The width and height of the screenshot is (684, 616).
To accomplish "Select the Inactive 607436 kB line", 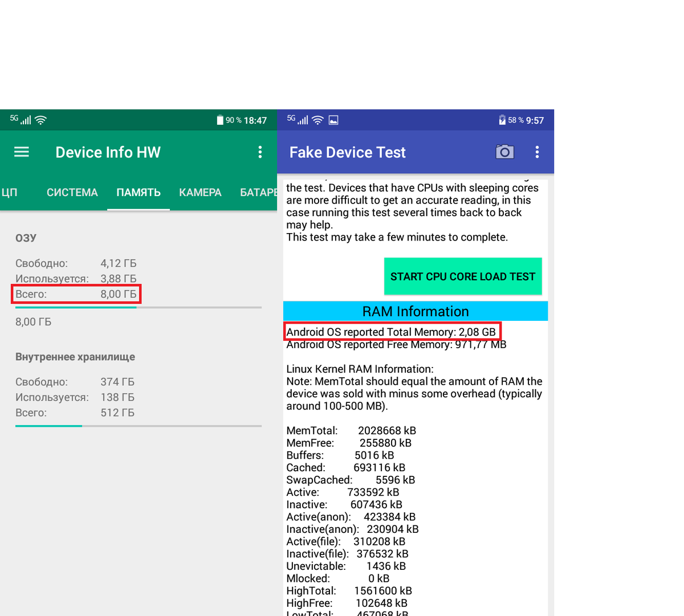I will (344, 504).
